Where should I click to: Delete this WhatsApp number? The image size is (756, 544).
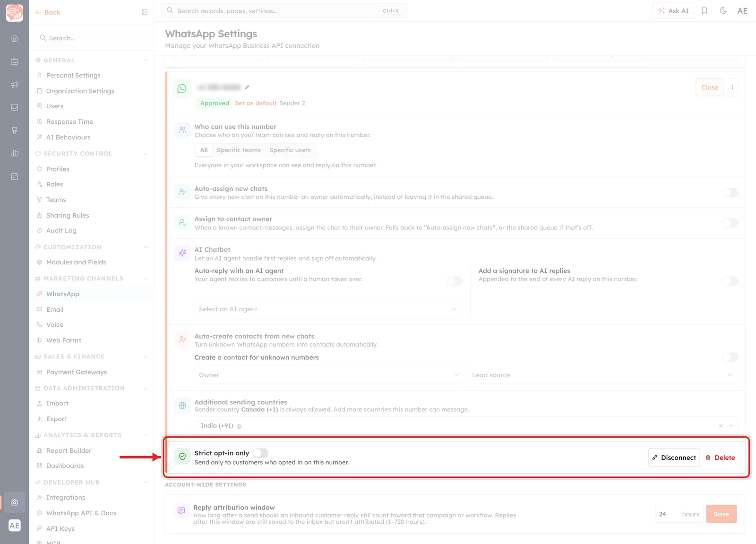pos(720,458)
